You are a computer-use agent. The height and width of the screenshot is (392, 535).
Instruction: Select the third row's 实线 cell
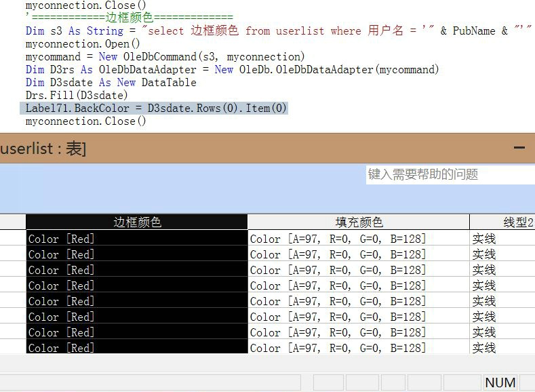click(x=502, y=269)
